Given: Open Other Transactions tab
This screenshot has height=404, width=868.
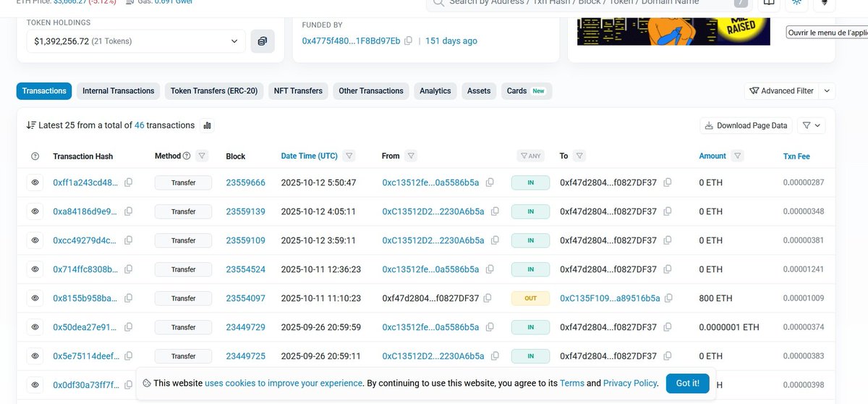Looking at the screenshot, I should [371, 91].
